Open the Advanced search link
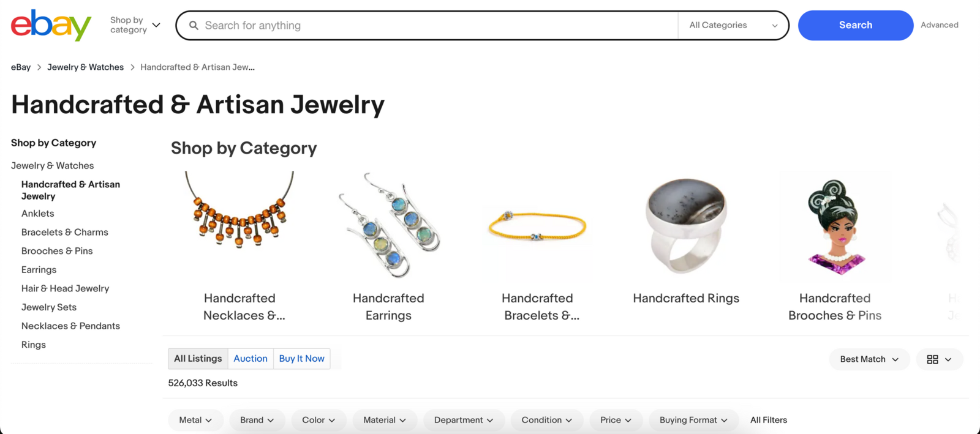This screenshot has height=434, width=980. pyautogui.click(x=939, y=25)
